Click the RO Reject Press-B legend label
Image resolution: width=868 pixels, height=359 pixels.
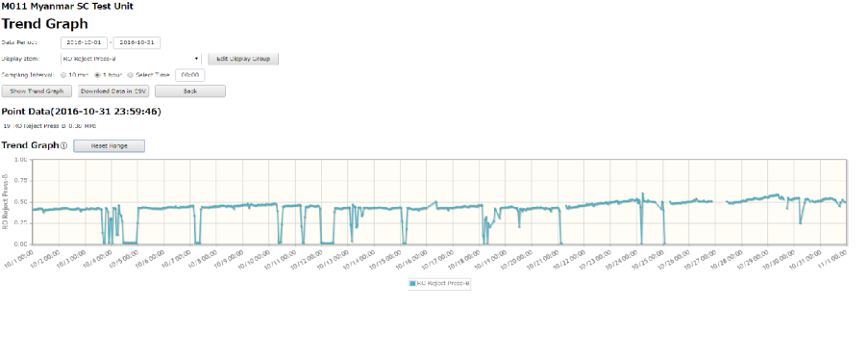click(x=443, y=284)
